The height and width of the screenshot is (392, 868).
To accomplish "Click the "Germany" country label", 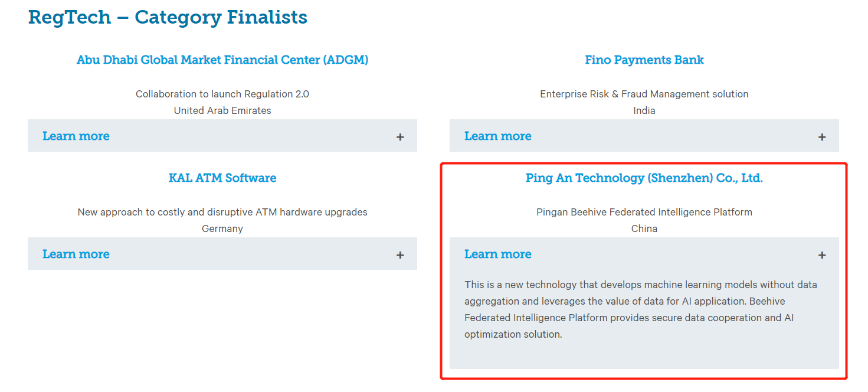I will [x=222, y=228].
